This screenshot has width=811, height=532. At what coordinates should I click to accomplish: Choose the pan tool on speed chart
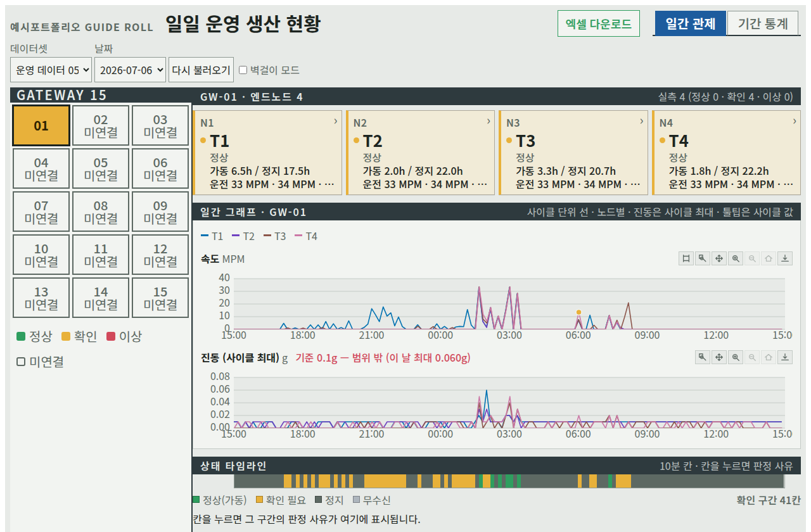coord(719,258)
